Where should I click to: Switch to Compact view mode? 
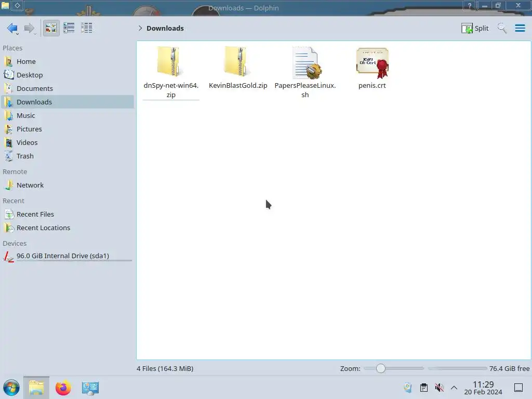point(69,28)
